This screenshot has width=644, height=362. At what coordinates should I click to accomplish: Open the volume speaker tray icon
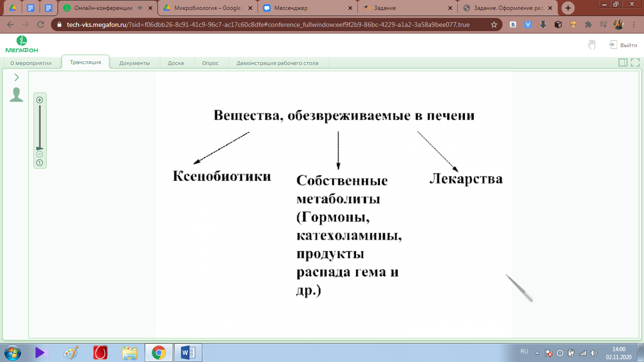pos(594,353)
